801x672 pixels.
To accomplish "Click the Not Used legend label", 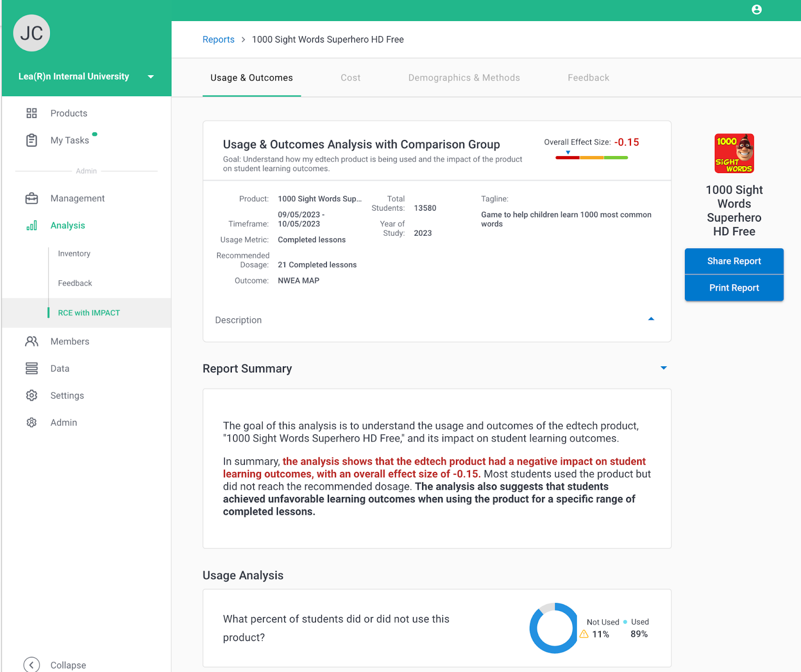I will [603, 622].
